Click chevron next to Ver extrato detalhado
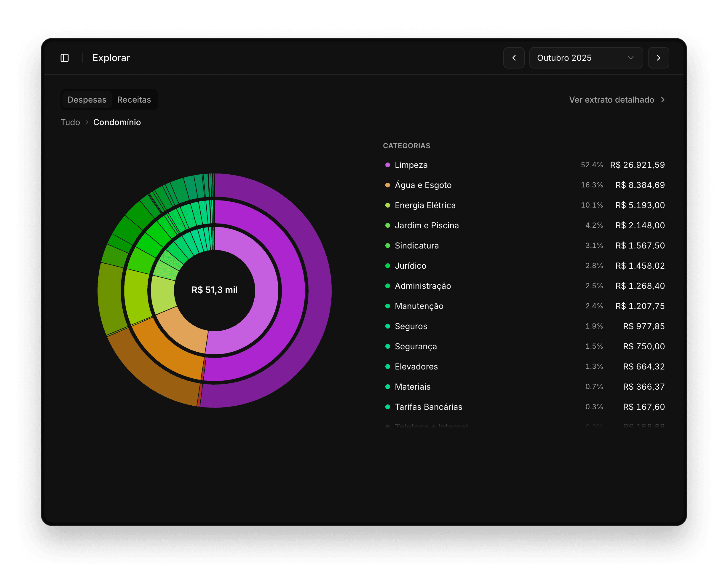The width and height of the screenshot is (728, 564). coord(663,100)
